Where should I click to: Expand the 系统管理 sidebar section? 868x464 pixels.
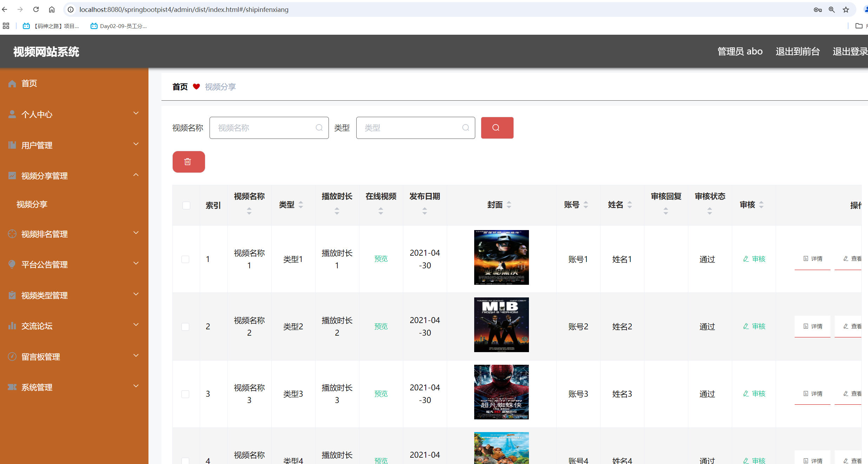pyautogui.click(x=136, y=386)
